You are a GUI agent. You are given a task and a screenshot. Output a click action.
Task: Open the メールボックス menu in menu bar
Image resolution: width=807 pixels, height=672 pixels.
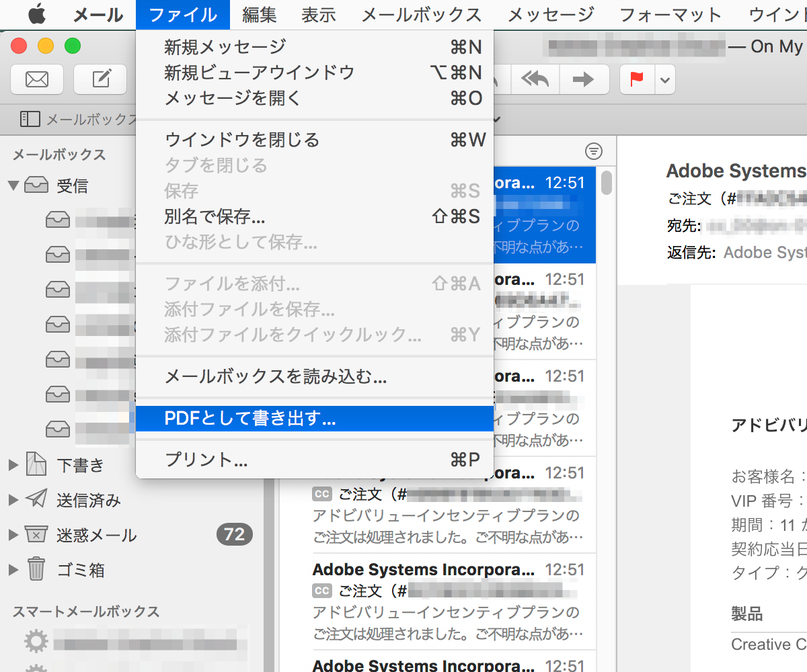point(422,14)
